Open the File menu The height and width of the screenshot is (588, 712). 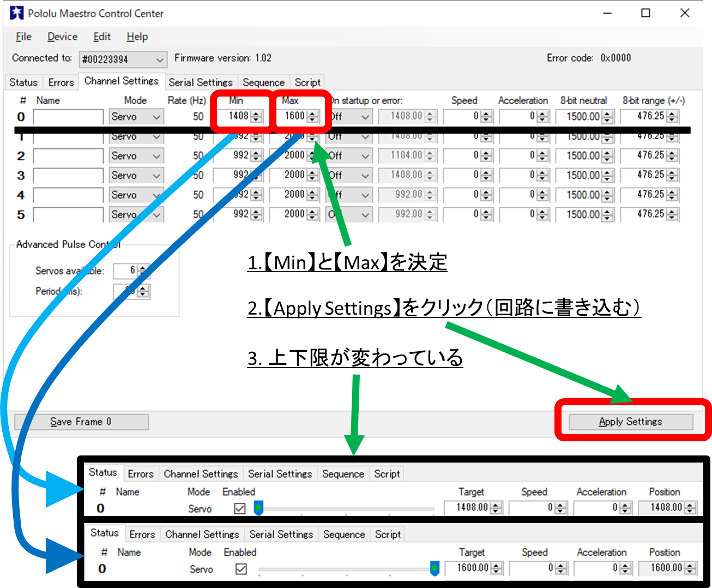pyautogui.click(x=23, y=37)
